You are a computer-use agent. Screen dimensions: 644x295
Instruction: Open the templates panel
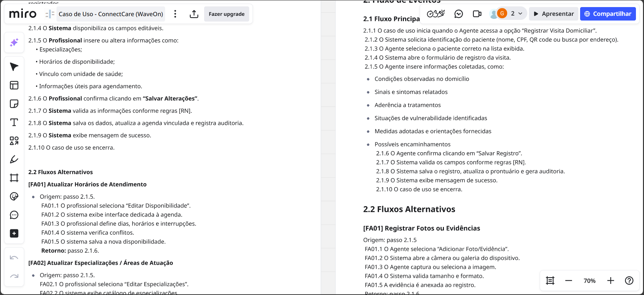click(14, 85)
